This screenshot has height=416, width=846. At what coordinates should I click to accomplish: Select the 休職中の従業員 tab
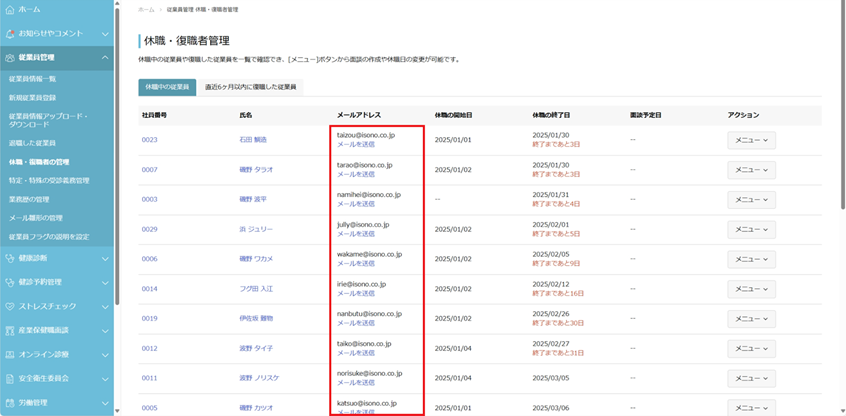point(167,87)
